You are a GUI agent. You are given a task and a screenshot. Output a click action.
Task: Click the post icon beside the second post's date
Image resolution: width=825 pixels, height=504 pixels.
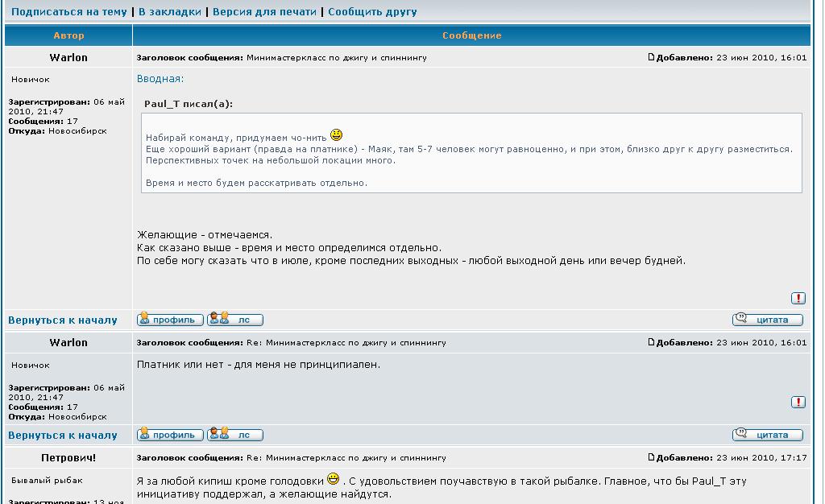pyautogui.click(x=652, y=343)
